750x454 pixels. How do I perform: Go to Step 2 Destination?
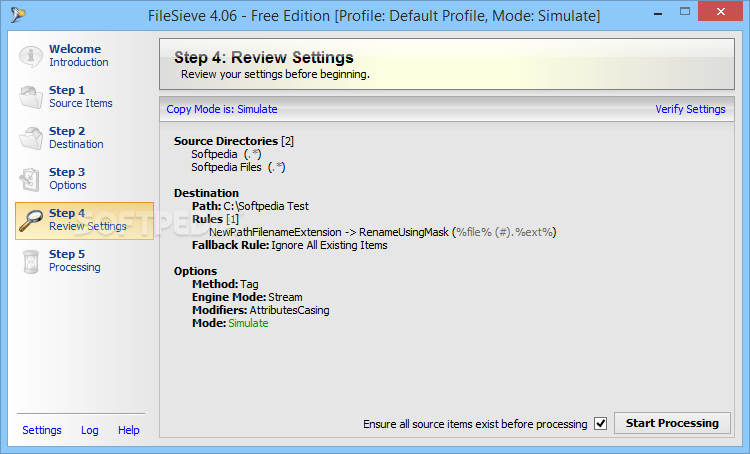[x=76, y=138]
